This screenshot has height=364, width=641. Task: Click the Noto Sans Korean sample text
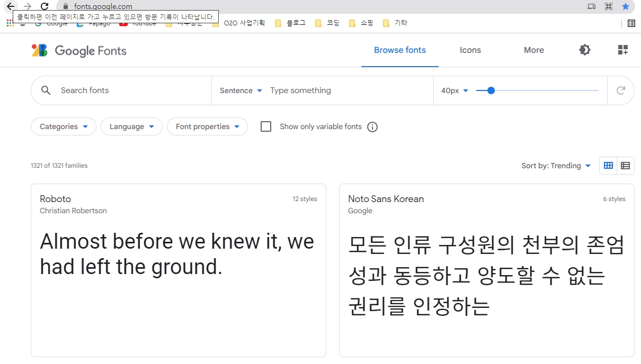(486, 276)
